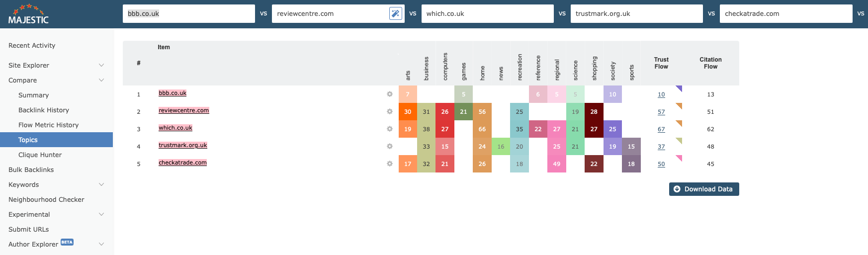Open Recent Activity in sidebar
The width and height of the screenshot is (868, 255).
click(32, 45)
